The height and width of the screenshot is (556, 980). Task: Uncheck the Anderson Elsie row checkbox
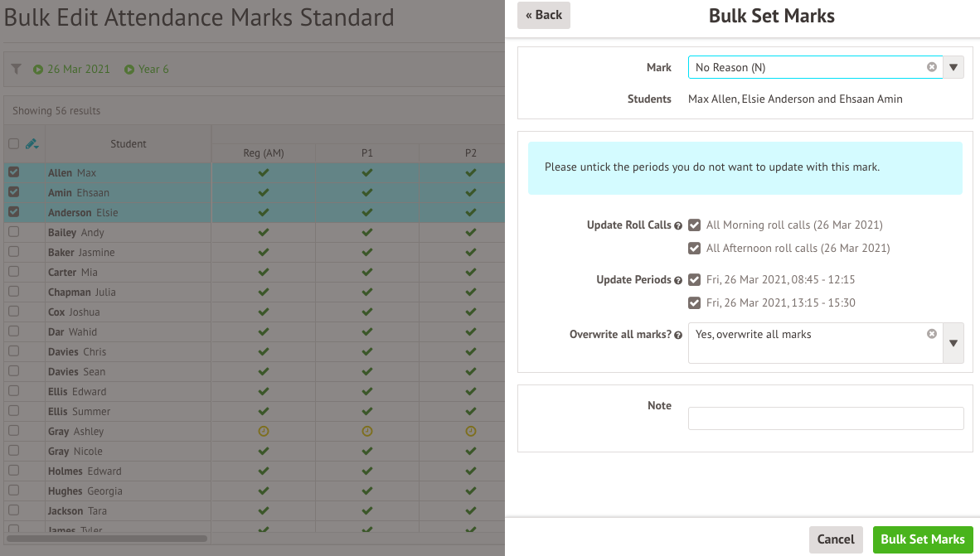tap(14, 212)
